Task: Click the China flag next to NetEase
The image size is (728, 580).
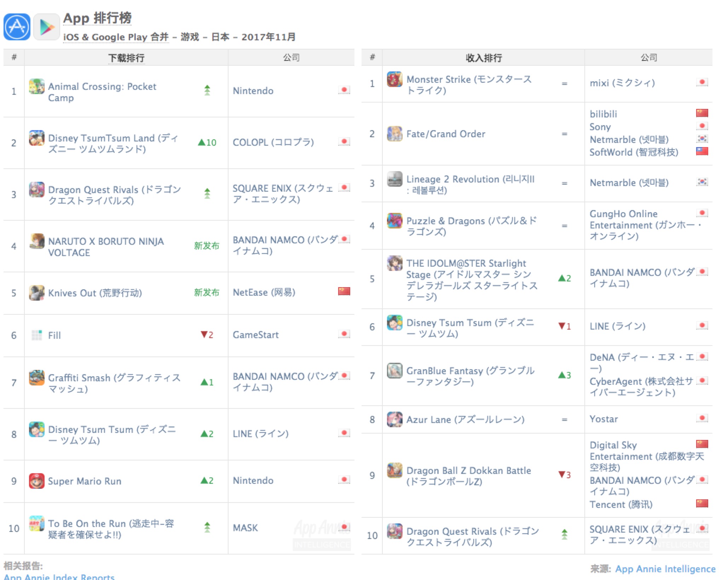Action: (344, 291)
